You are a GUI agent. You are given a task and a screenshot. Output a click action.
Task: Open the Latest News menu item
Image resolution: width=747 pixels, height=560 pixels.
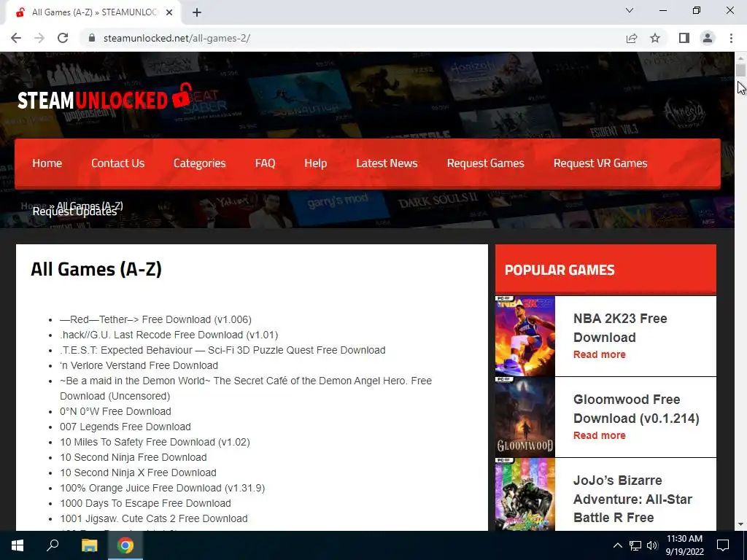(387, 163)
